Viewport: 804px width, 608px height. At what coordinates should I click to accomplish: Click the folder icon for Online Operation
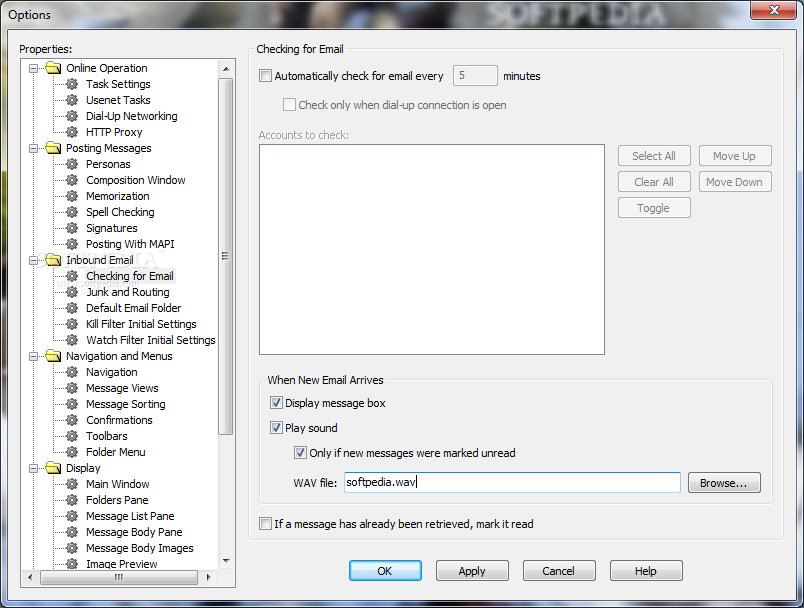coord(53,68)
